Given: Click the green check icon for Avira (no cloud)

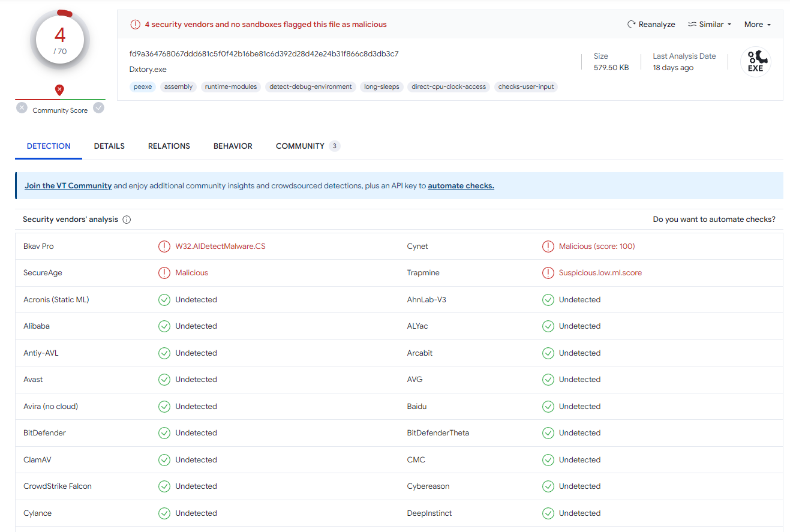Looking at the screenshot, I should pyautogui.click(x=164, y=407).
